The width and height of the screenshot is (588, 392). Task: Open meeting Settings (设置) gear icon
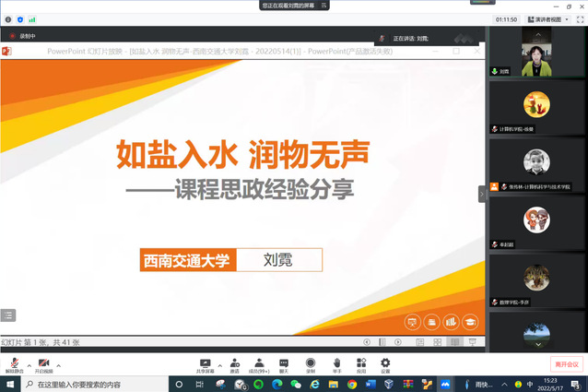pyautogui.click(x=385, y=362)
